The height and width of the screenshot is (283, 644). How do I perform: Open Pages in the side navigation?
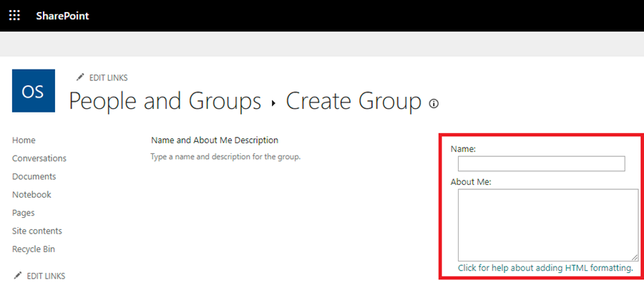tap(24, 213)
